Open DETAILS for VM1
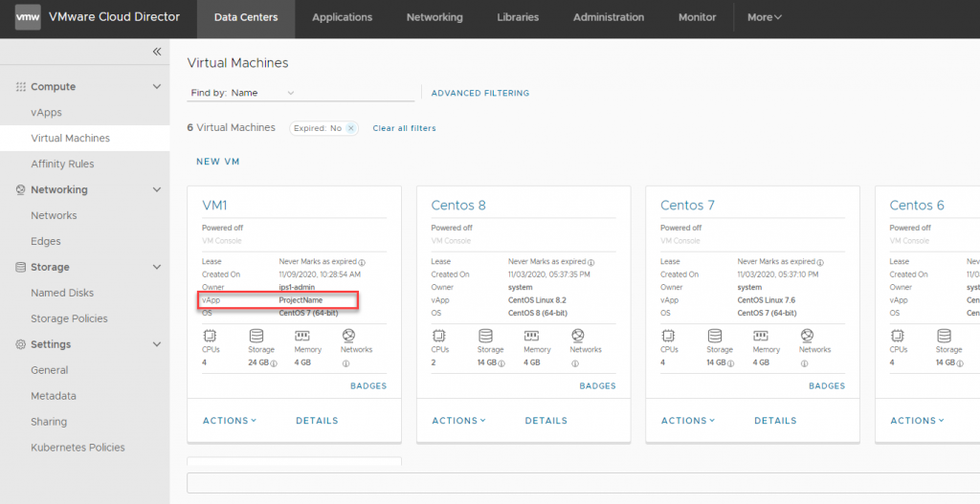 pos(317,421)
